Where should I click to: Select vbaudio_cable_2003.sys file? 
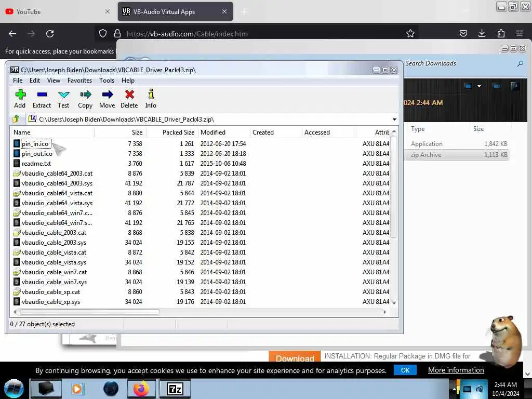(54, 243)
